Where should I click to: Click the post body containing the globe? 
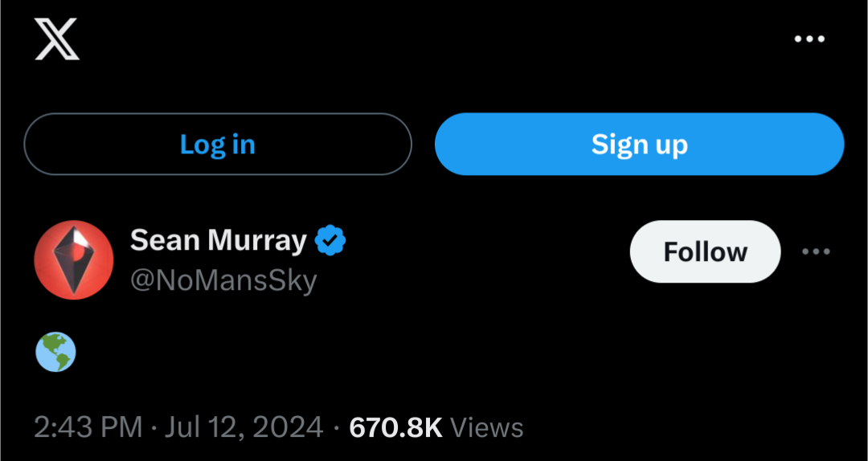tap(56, 352)
